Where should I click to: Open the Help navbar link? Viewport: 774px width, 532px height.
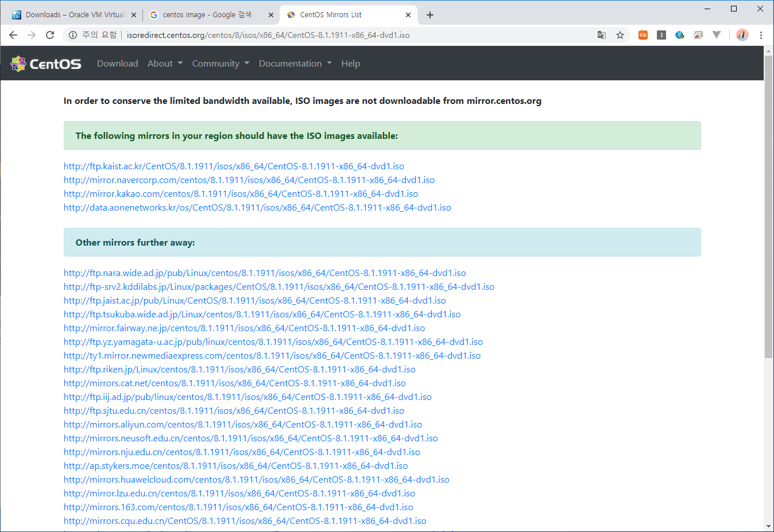(351, 64)
